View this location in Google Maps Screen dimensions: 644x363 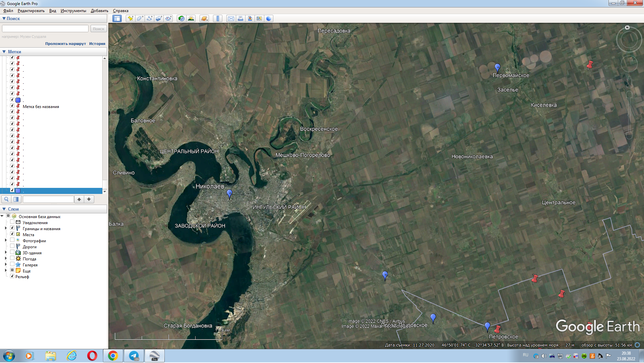point(259,19)
